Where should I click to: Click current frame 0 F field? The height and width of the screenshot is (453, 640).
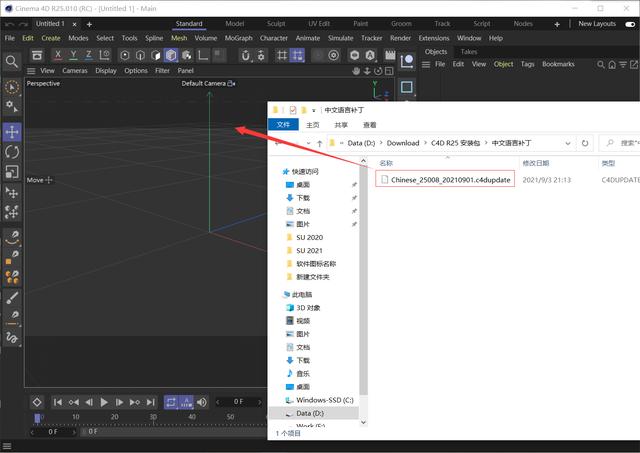239,402
